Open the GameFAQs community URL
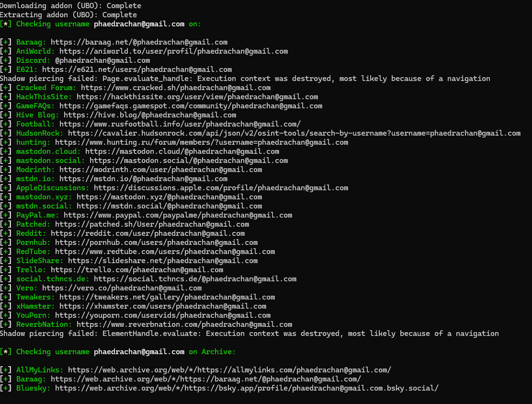 coord(191,106)
